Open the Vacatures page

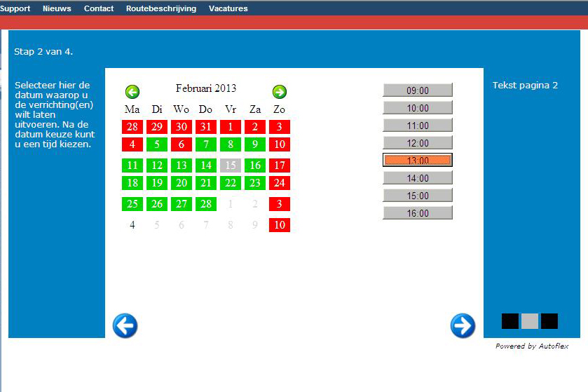(x=228, y=8)
